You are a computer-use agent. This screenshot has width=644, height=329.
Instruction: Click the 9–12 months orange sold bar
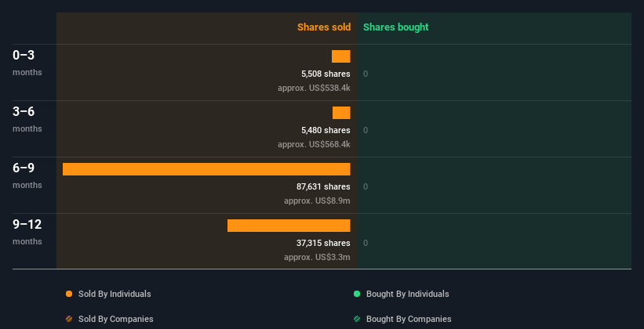coord(289,226)
